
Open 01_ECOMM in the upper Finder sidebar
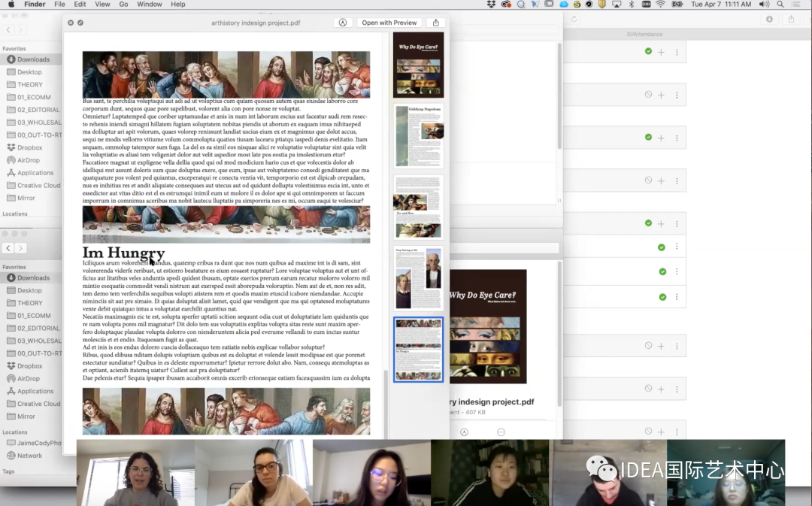(x=31, y=97)
